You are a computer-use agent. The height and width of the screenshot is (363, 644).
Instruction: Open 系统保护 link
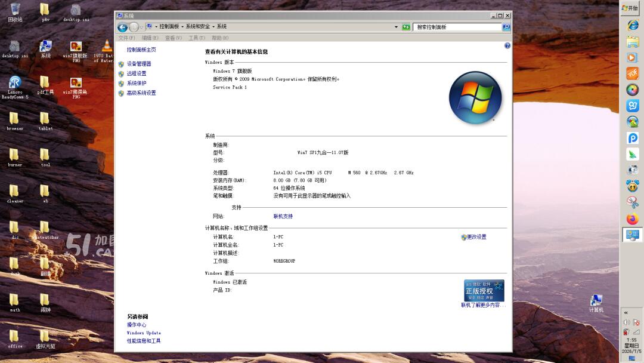pos(137,83)
